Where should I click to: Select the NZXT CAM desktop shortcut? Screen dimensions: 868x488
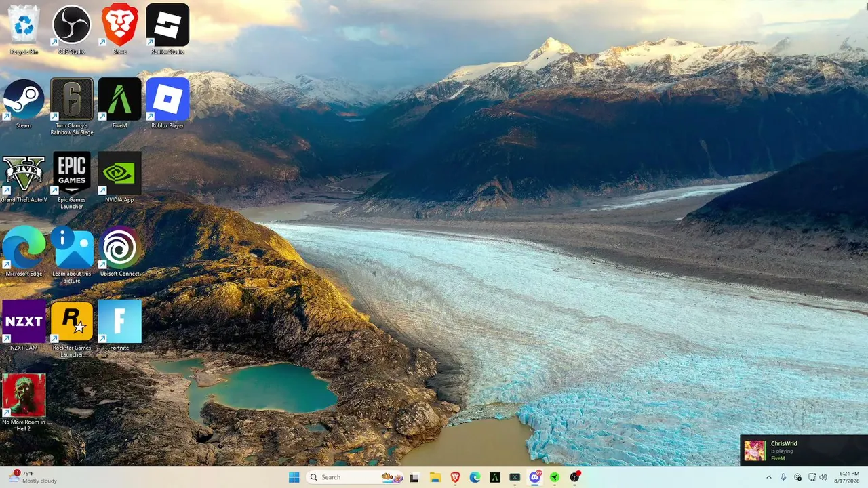[24, 325]
